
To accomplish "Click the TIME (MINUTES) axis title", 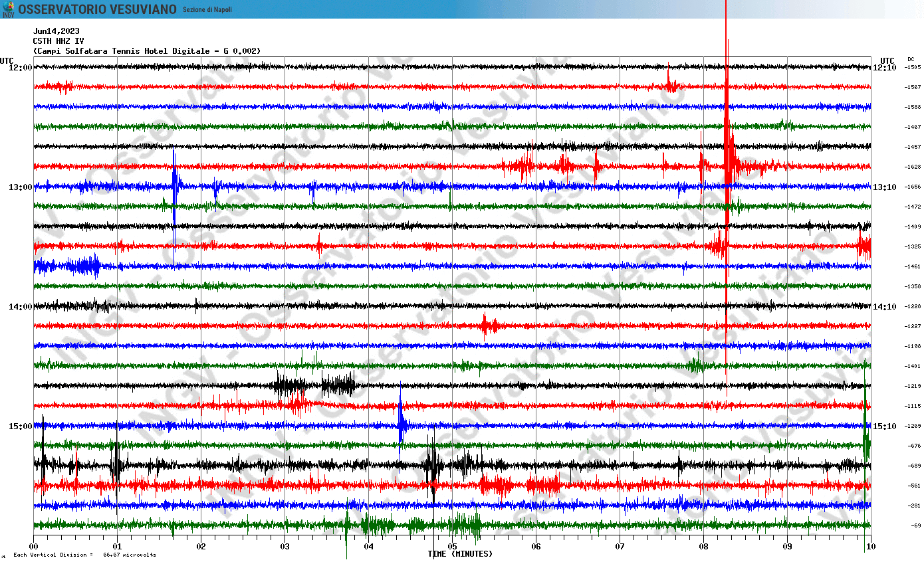I will click(x=460, y=553).
